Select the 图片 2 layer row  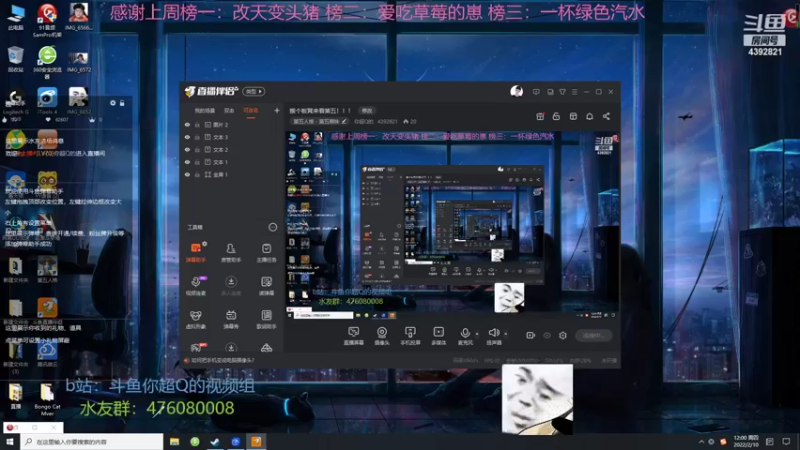[x=232, y=124]
